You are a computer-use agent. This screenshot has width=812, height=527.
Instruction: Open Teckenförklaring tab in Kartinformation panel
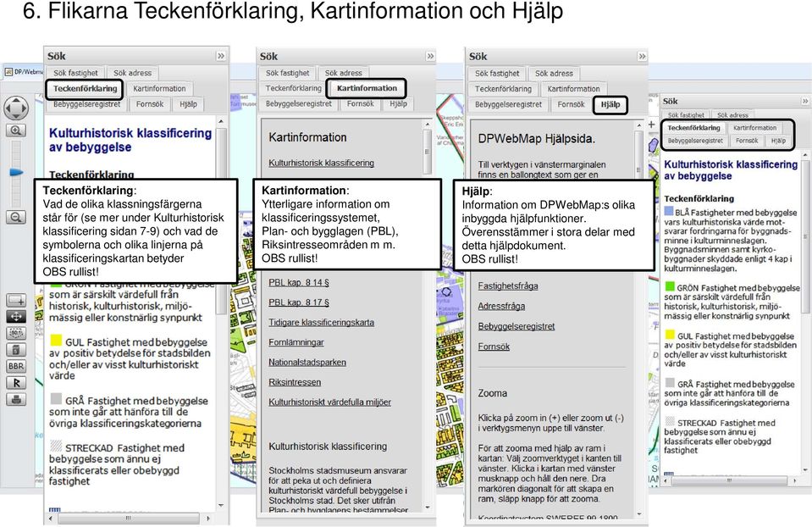(x=294, y=88)
